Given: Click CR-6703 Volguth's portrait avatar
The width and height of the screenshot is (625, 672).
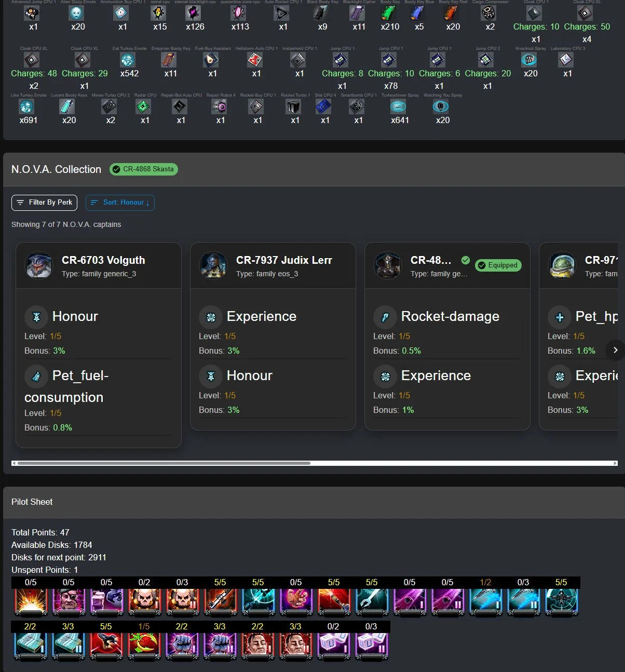Looking at the screenshot, I should tap(39, 265).
